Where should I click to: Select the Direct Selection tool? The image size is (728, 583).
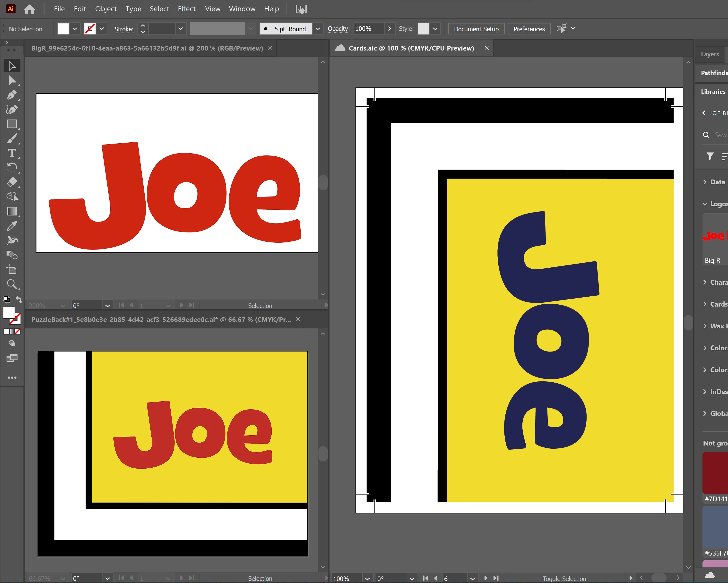coord(11,81)
